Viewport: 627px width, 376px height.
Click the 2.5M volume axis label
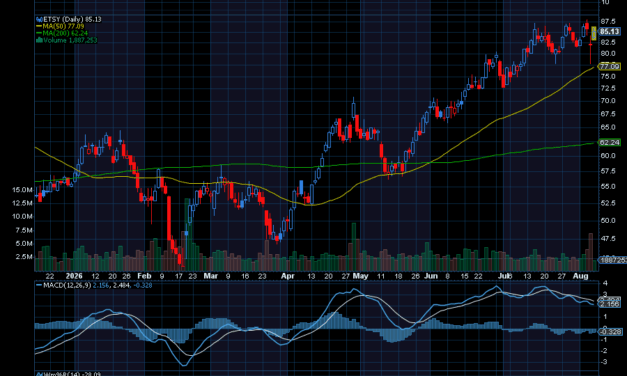24,256
